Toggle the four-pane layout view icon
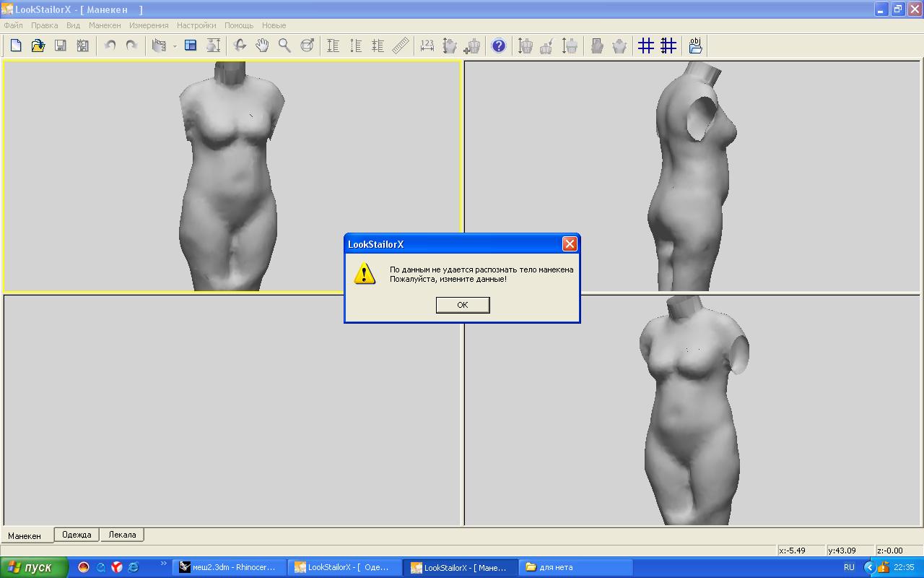924x578 pixels. 191,46
